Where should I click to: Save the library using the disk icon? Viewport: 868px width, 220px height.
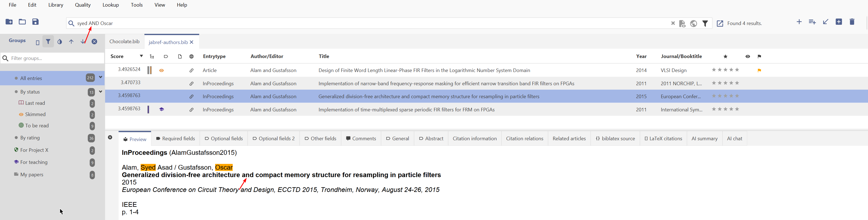(x=35, y=22)
